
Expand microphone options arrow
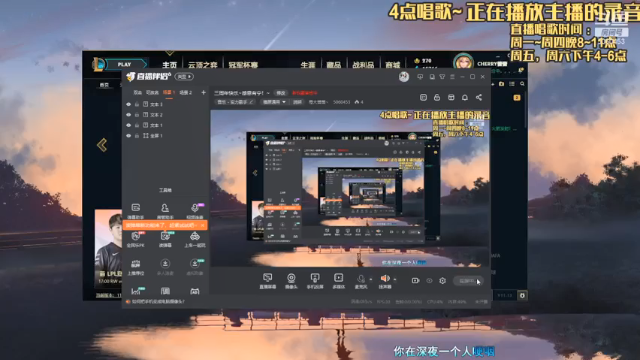pyautogui.click(x=371, y=280)
